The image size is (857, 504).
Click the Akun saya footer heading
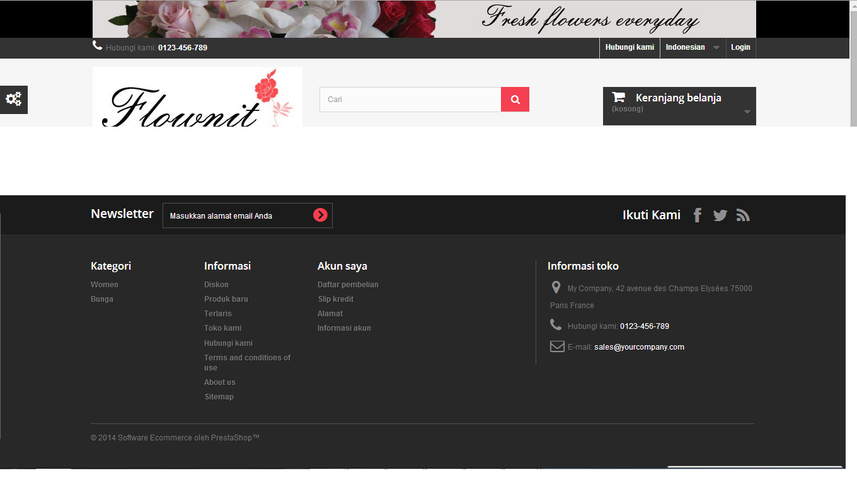pyautogui.click(x=342, y=266)
